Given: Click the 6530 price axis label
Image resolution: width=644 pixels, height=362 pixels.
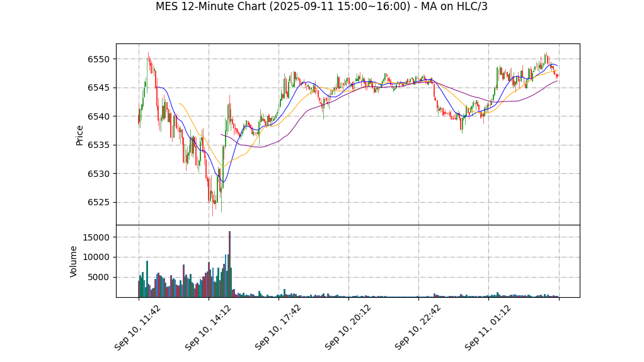Looking at the screenshot, I should pos(98,174).
